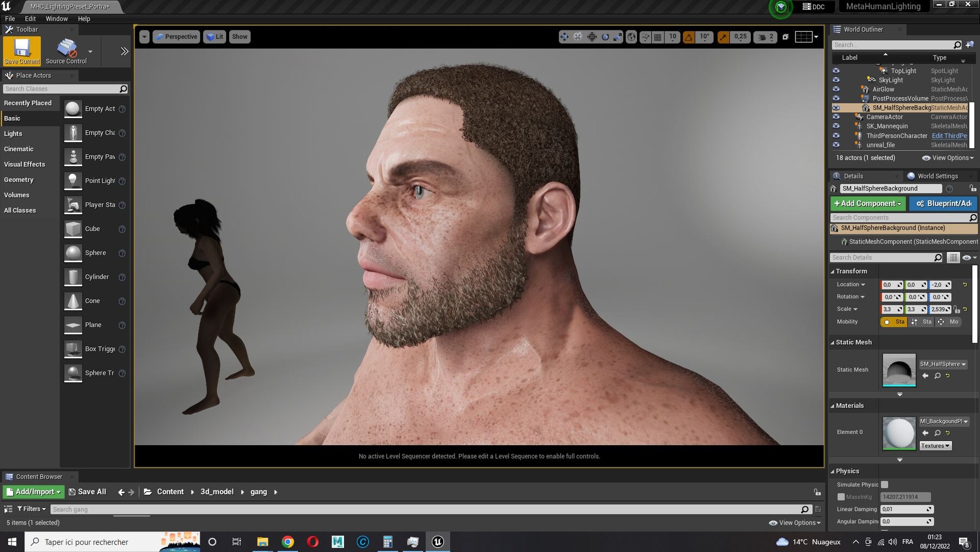Viewport: 980px width, 552px height.
Task: Click the Save Current toolbar icon
Action: [x=22, y=51]
